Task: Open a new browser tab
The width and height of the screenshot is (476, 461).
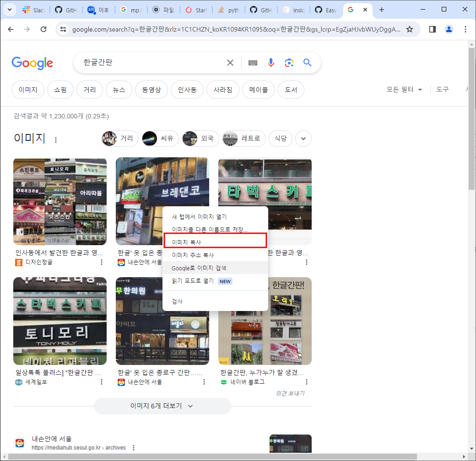Action: tap(382, 10)
